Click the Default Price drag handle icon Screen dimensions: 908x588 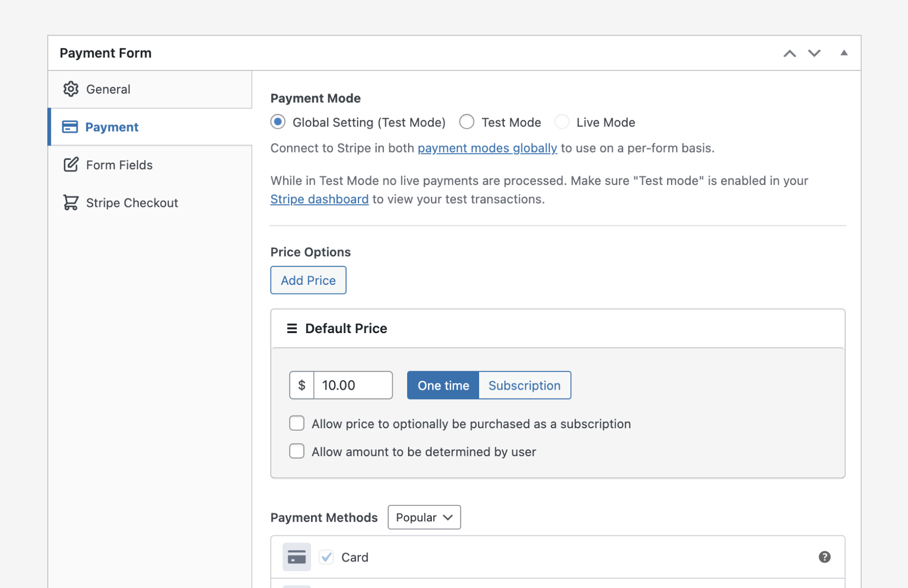[292, 328]
